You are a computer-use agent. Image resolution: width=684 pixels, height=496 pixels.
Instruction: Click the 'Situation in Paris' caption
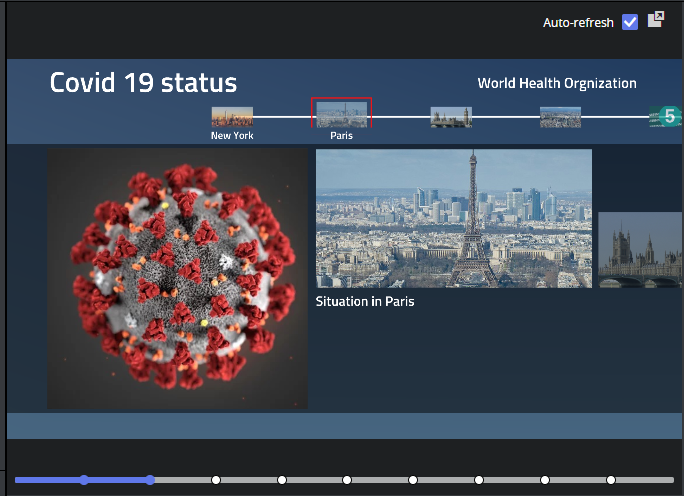pyautogui.click(x=365, y=301)
